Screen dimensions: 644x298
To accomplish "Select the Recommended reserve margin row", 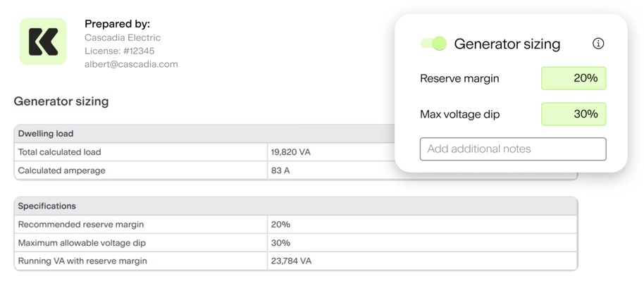I will (x=296, y=225).
